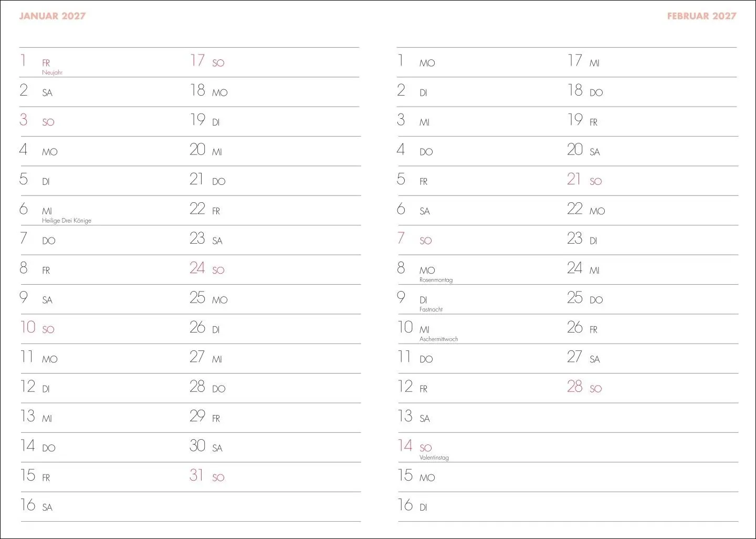Click the JANUAR 2027 month header

[52, 16]
